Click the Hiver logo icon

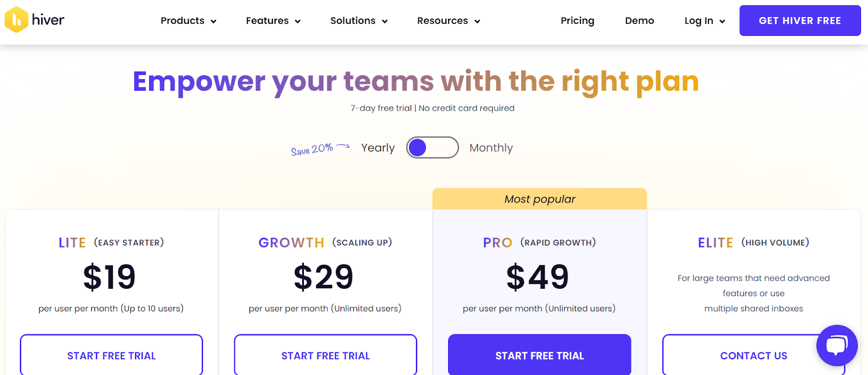17,20
